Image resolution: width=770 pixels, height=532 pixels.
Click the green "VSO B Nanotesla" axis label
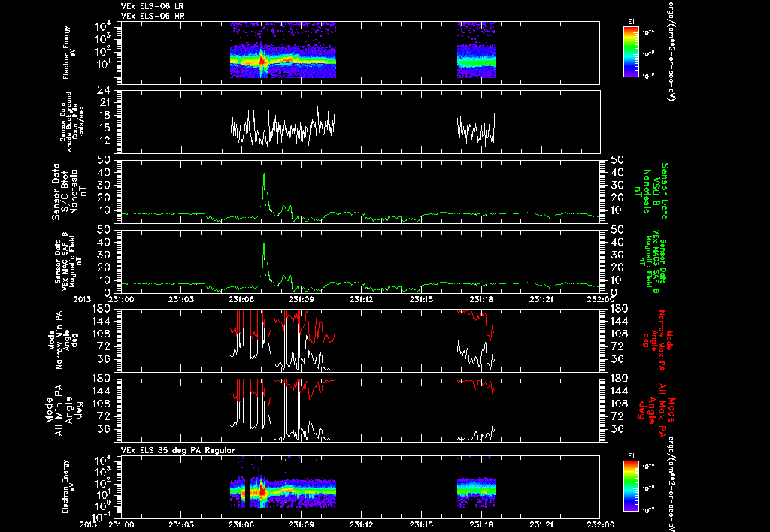(x=651, y=192)
